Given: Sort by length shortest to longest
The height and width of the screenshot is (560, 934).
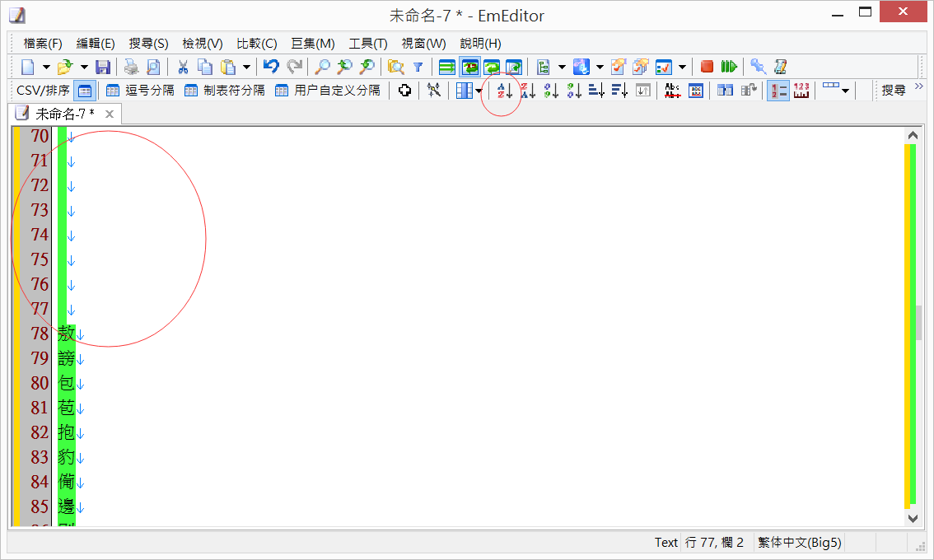Looking at the screenshot, I should (x=597, y=91).
